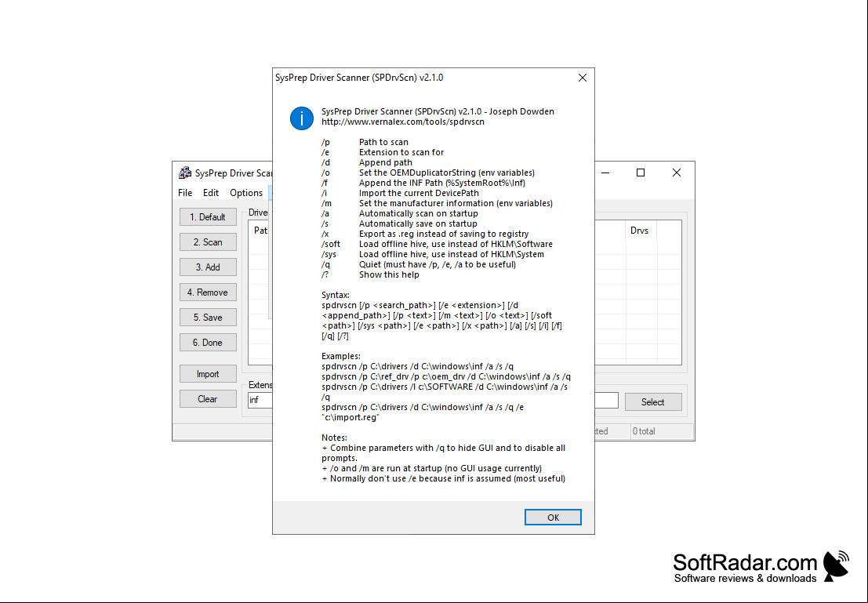Click "Set the manufacturer information (env variables)" line
This screenshot has width=868, height=603.
[456, 203]
